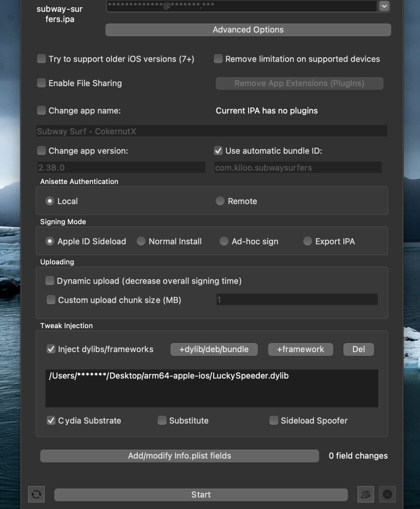This screenshot has width=420, height=509.
Task: Click the circular X cancel icon at bottom right
Action: click(387, 494)
